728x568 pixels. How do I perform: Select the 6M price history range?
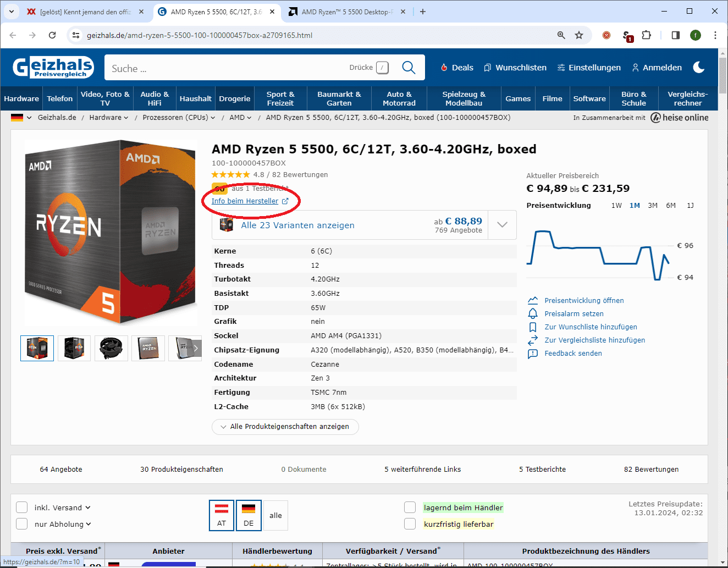click(671, 206)
